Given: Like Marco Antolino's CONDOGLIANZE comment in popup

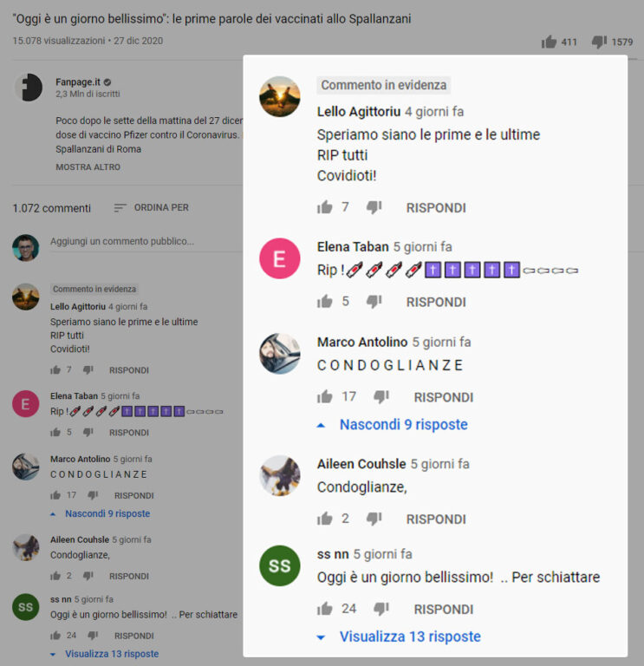Looking at the screenshot, I should pos(325,396).
